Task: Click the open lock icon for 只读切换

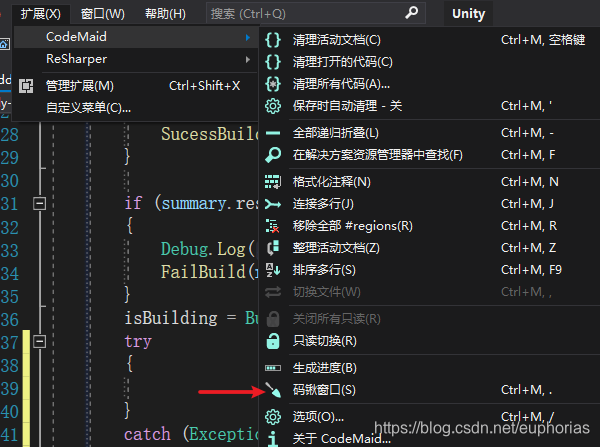Action: [273, 341]
